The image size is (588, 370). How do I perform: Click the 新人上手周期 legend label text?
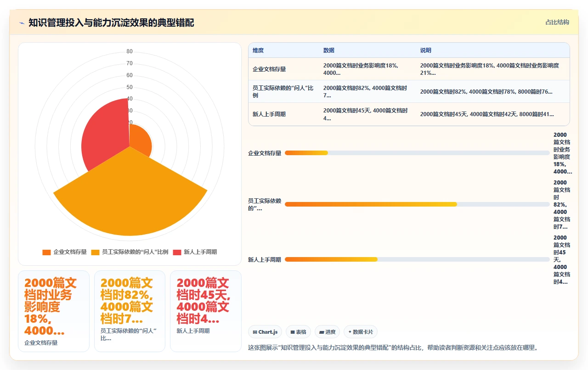tap(200, 252)
